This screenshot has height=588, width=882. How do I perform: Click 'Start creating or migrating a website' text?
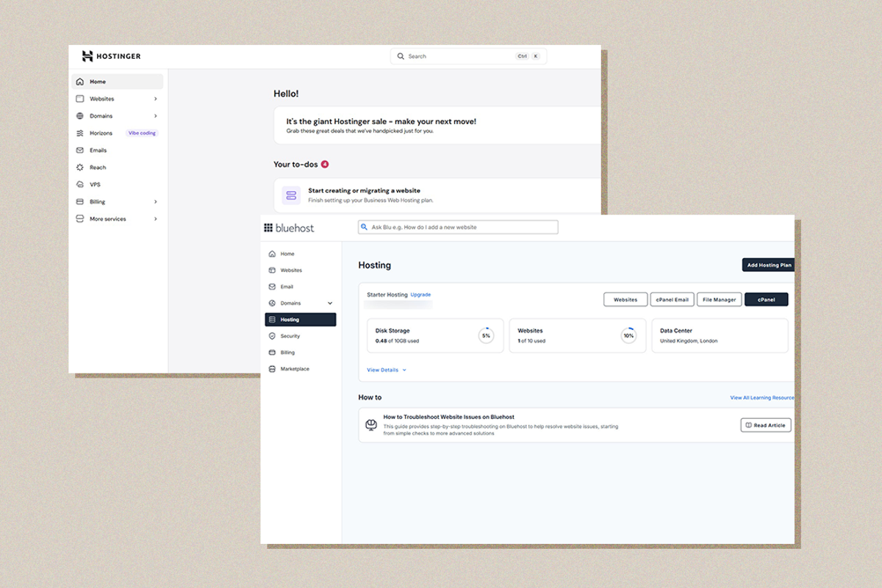[x=364, y=190]
